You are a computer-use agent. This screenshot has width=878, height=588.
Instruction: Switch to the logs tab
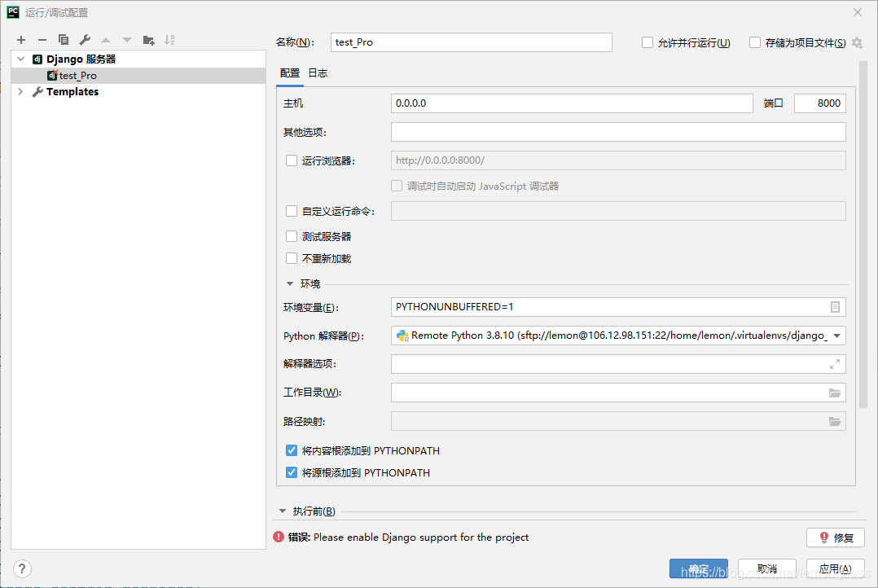coord(318,73)
